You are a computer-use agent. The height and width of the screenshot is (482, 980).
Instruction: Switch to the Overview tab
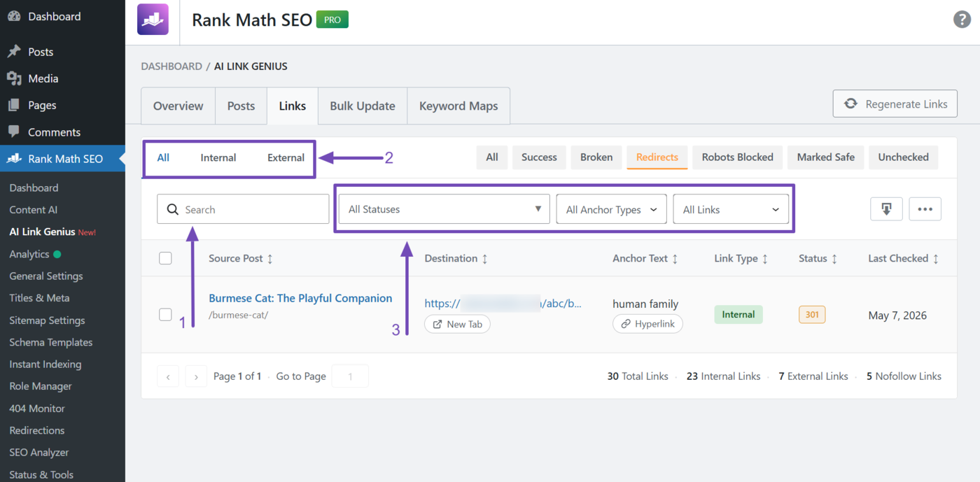[x=178, y=106]
